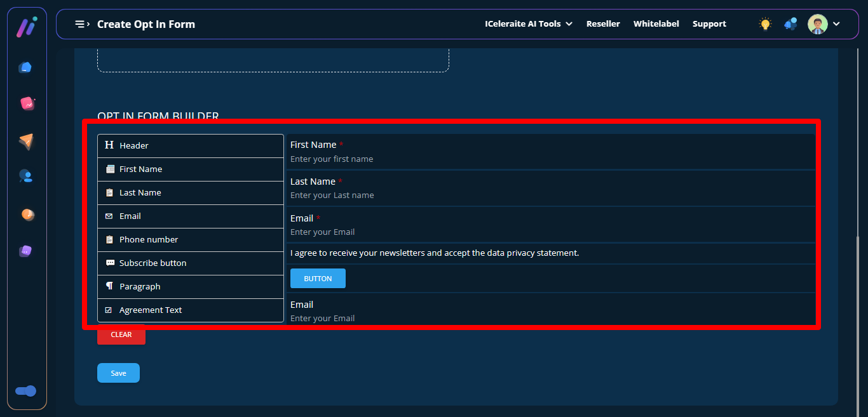
Task: Click the blue Save button
Action: [x=118, y=373]
